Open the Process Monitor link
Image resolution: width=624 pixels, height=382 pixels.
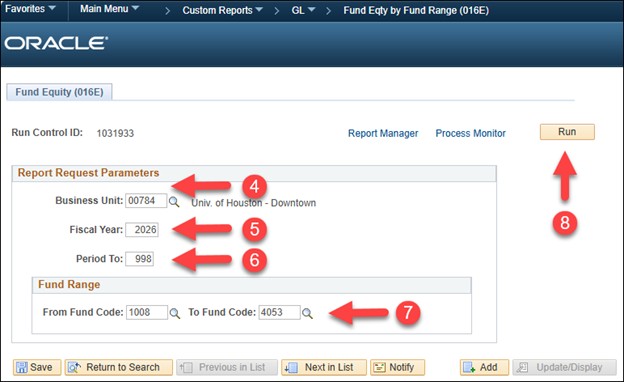coord(470,133)
